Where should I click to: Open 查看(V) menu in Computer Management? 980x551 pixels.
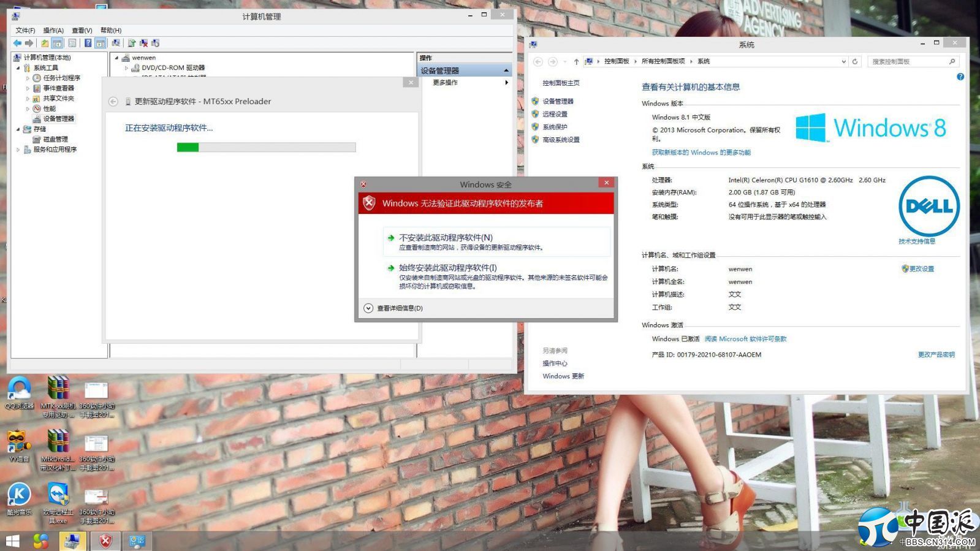click(x=82, y=30)
